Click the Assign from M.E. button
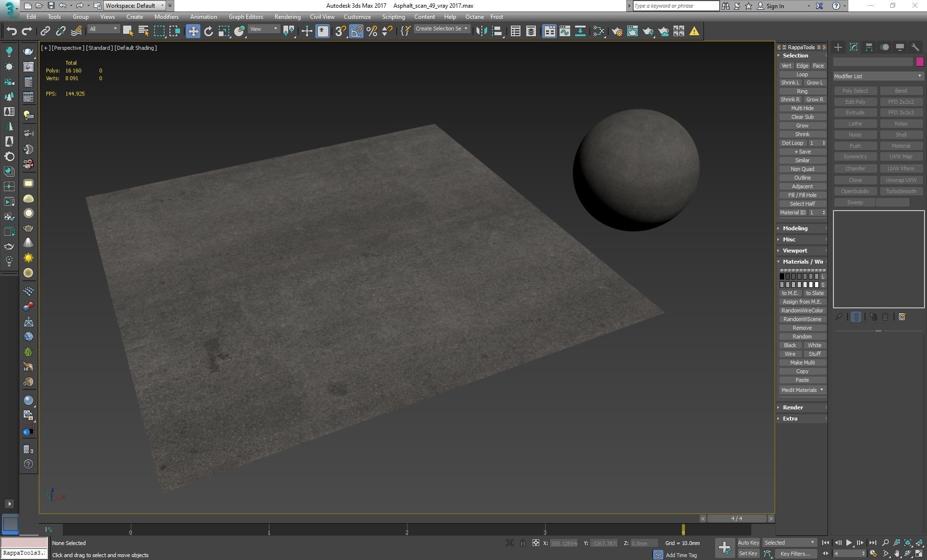 coord(802,302)
